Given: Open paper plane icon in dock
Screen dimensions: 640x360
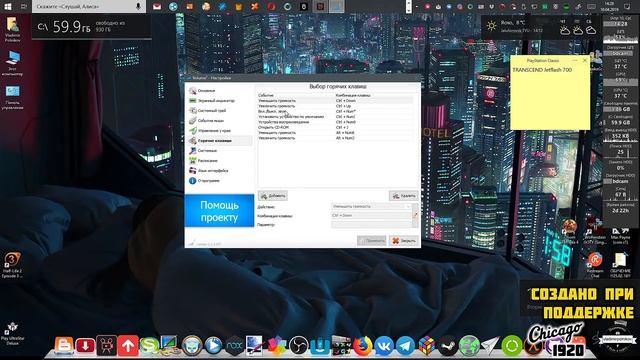Looking at the screenshot, I should (x=491, y=345).
